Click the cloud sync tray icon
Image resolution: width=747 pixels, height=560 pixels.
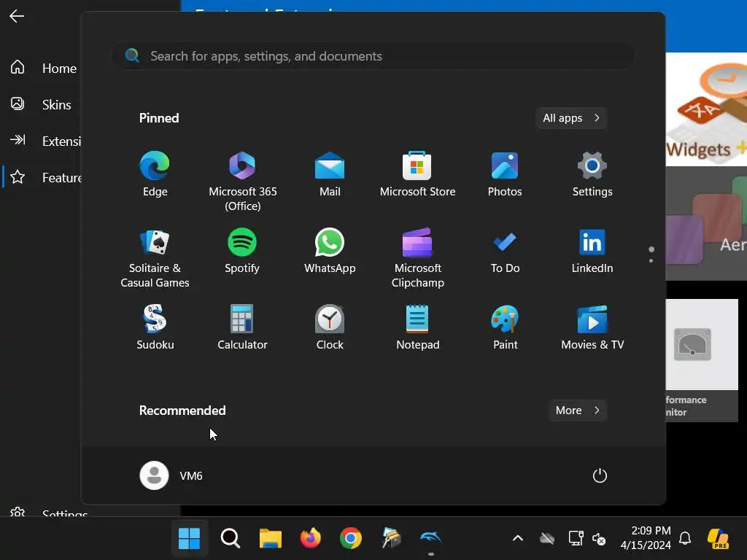tap(547, 539)
